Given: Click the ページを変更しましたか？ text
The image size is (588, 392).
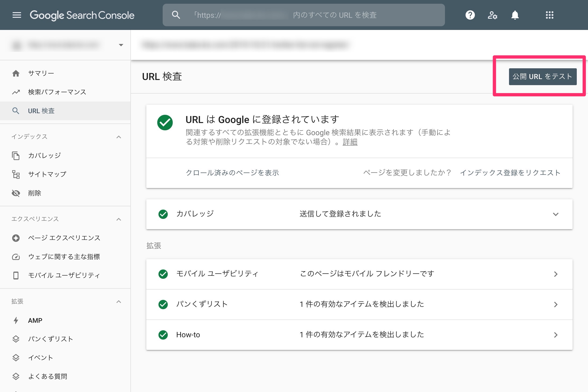Looking at the screenshot, I should tap(407, 173).
